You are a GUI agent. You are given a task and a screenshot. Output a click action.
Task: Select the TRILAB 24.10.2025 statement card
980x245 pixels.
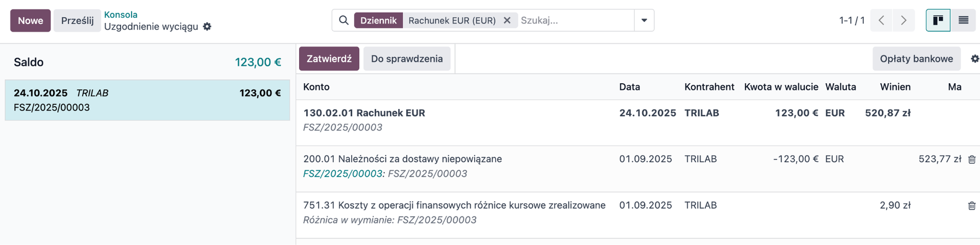tap(147, 100)
